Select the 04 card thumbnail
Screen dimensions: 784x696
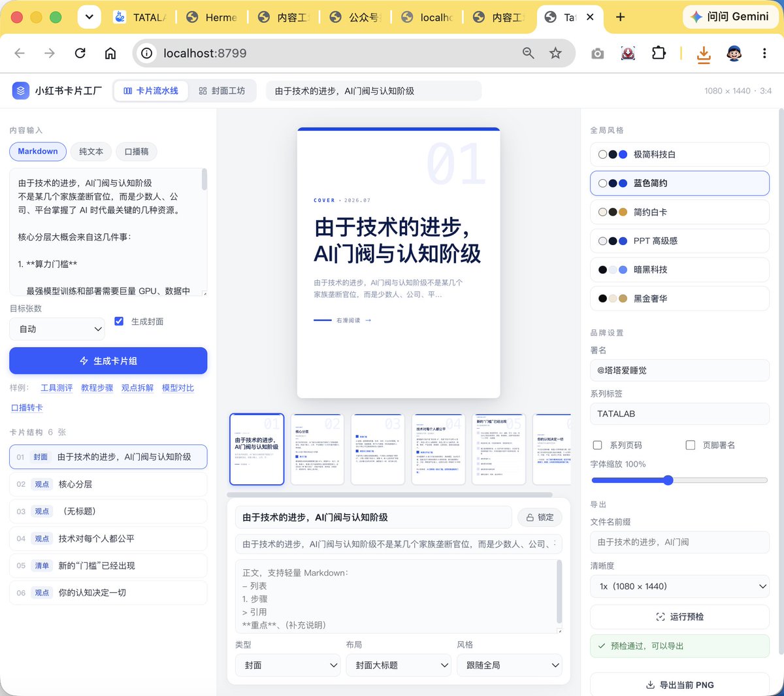[x=438, y=450]
